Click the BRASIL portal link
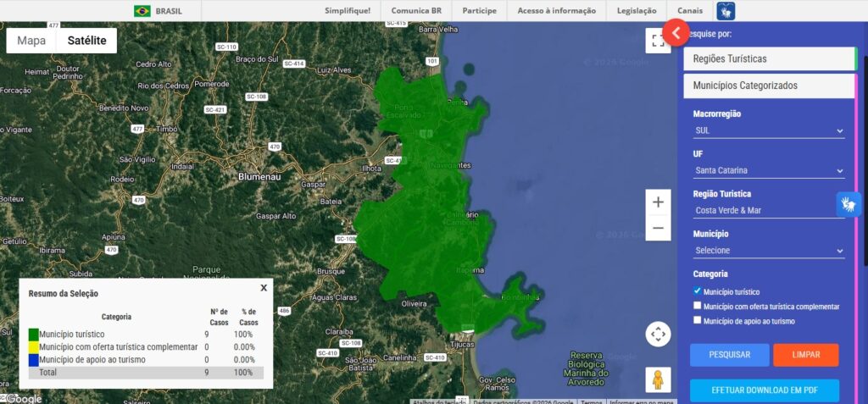Image resolution: width=868 pixels, height=404 pixels. (169, 11)
